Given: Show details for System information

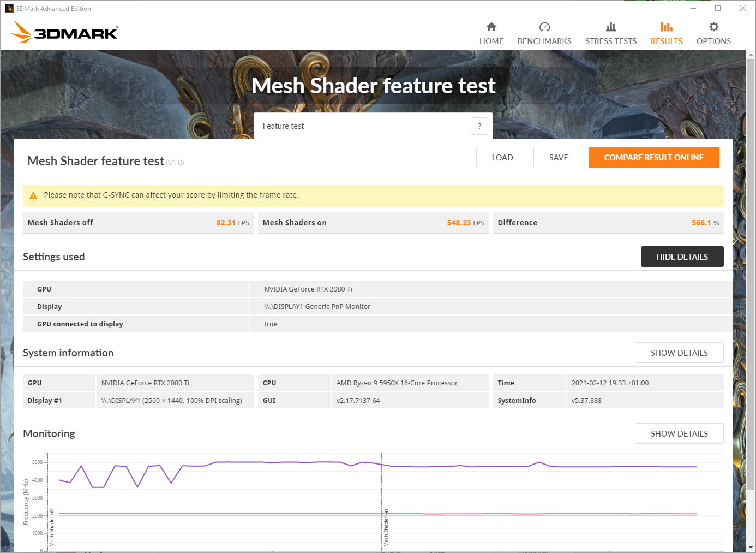Looking at the screenshot, I should 679,353.
